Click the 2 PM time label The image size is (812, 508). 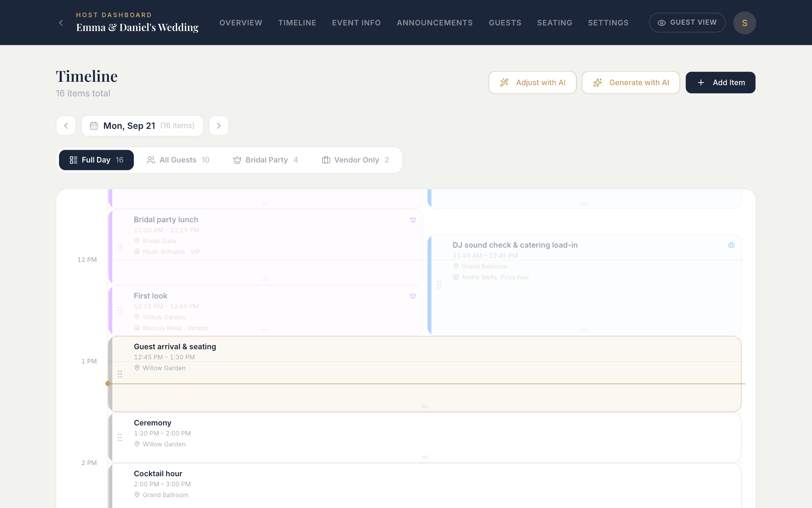89,463
